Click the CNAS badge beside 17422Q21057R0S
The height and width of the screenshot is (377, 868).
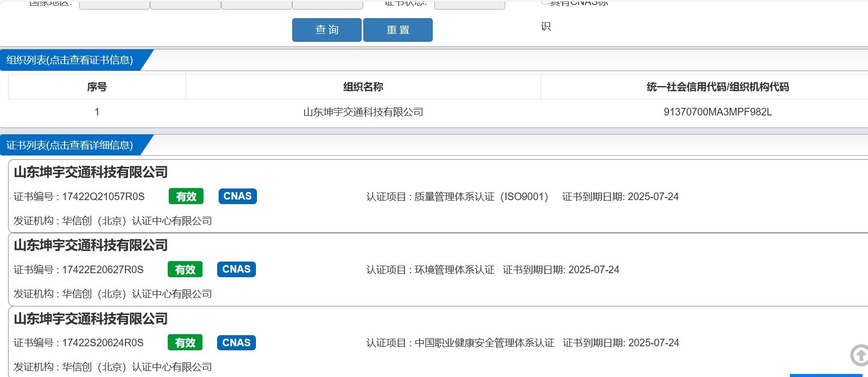coord(238,196)
